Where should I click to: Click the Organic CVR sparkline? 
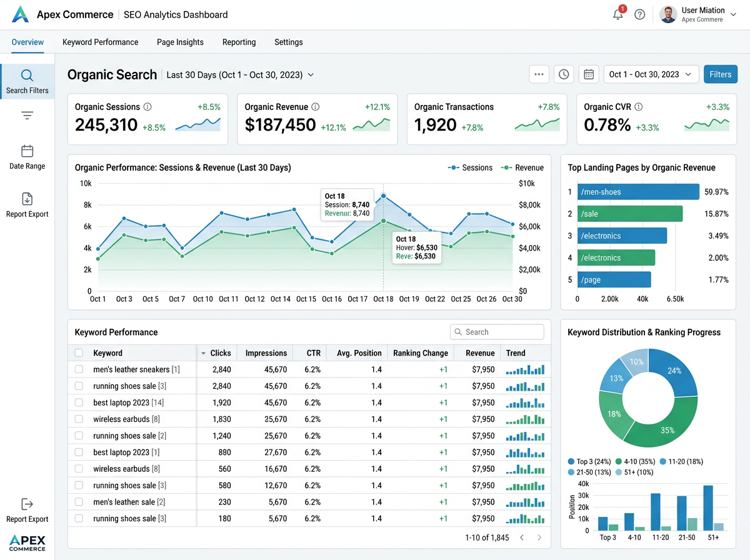point(706,125)
